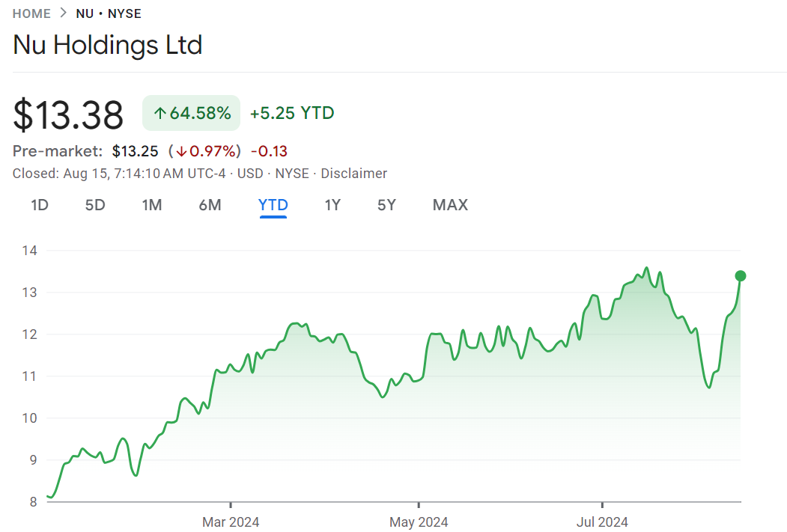Click the 13 y-axis label
The height and width of the screenshot is (532, 787).
tap(30, 293)
